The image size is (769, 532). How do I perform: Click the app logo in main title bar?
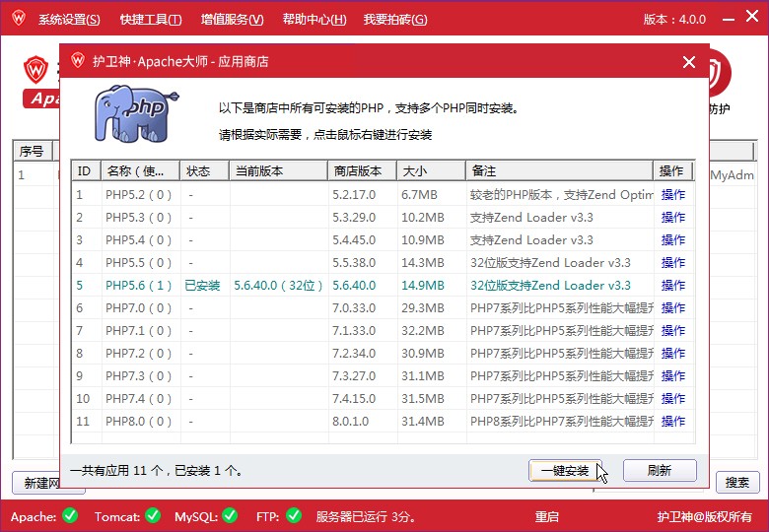tap(18, 19)
